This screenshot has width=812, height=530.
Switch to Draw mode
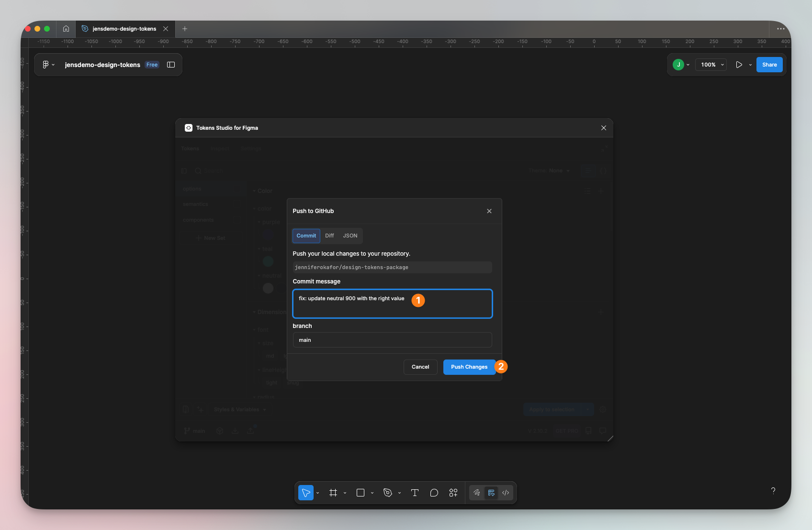tap(476, 493)
